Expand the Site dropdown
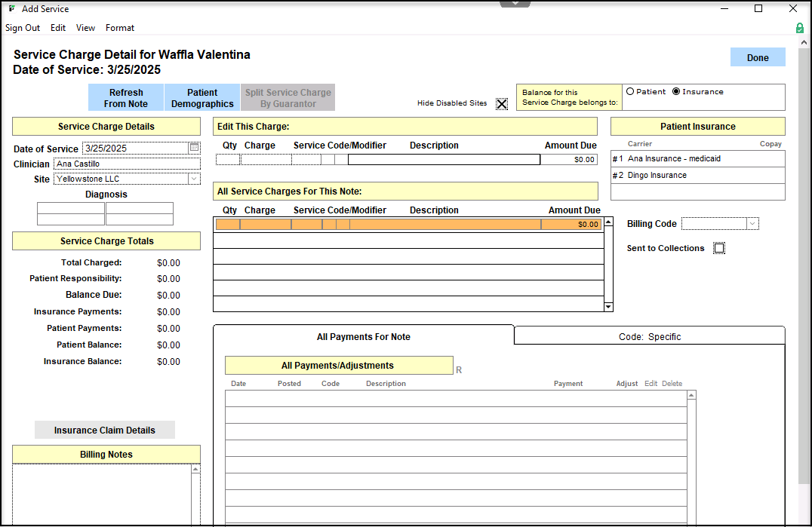This screenshot has height=527, width=812. (x=194, y=179)
